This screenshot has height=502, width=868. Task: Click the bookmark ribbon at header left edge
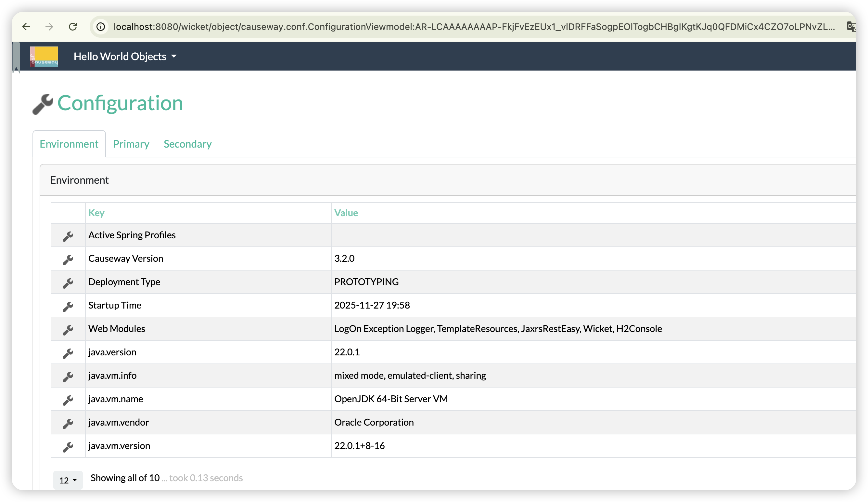[x=16, y=57]
